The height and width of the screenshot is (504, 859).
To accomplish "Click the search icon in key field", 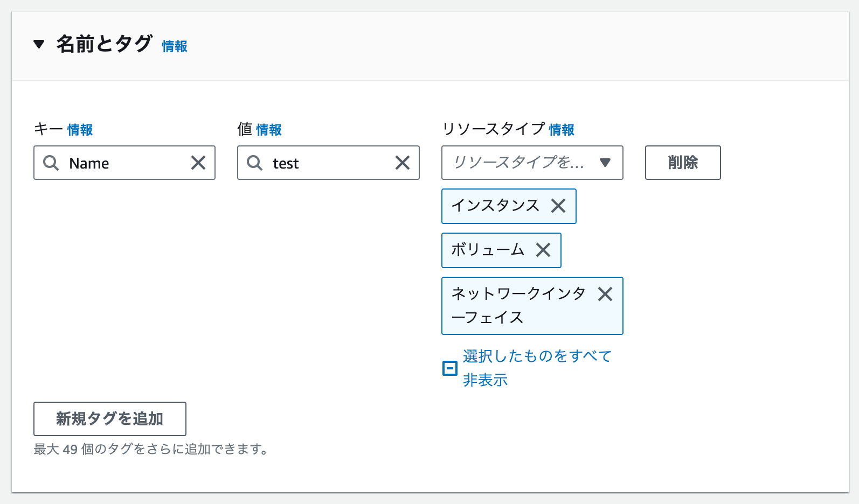I will click(x=51, y=163).
